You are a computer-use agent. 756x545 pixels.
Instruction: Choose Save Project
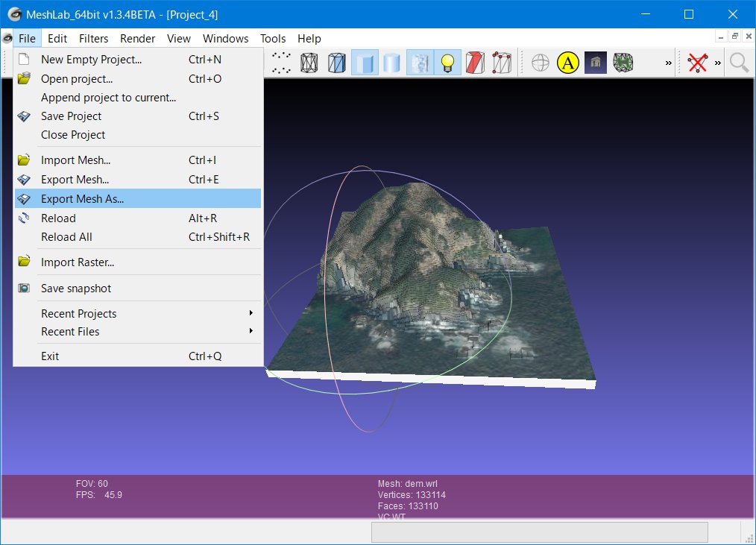click(138, 116)
